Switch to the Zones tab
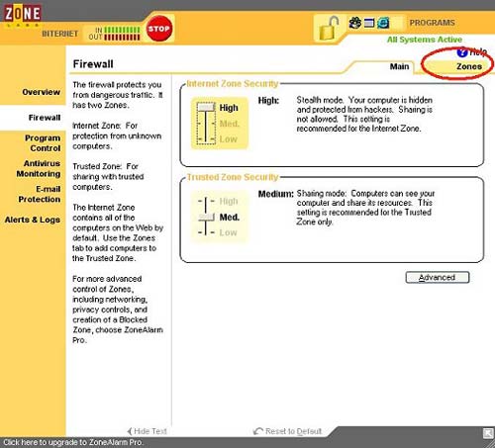The height and width of the screenshot is (448, 495). tap(469, 66)
